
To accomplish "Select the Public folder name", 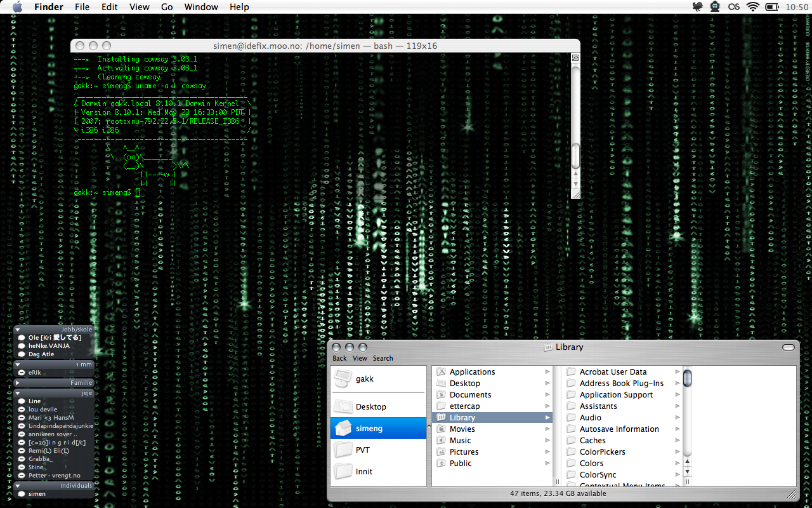I will (x=461, y=464).
